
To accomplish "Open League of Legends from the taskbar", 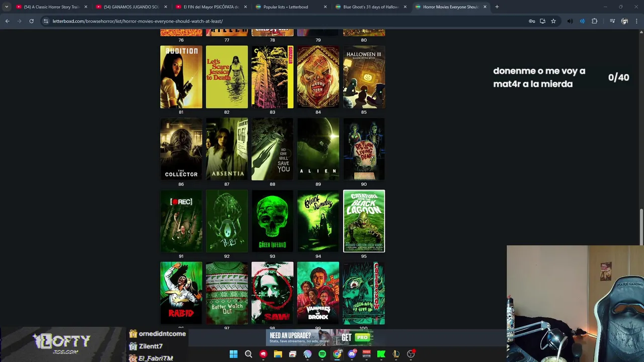I will (396, 354).
